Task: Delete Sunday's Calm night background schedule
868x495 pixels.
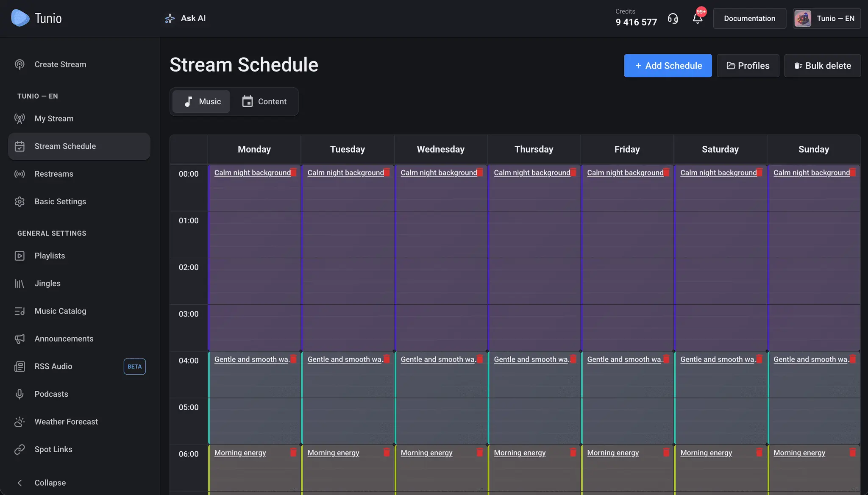Action: pos(853,172)
